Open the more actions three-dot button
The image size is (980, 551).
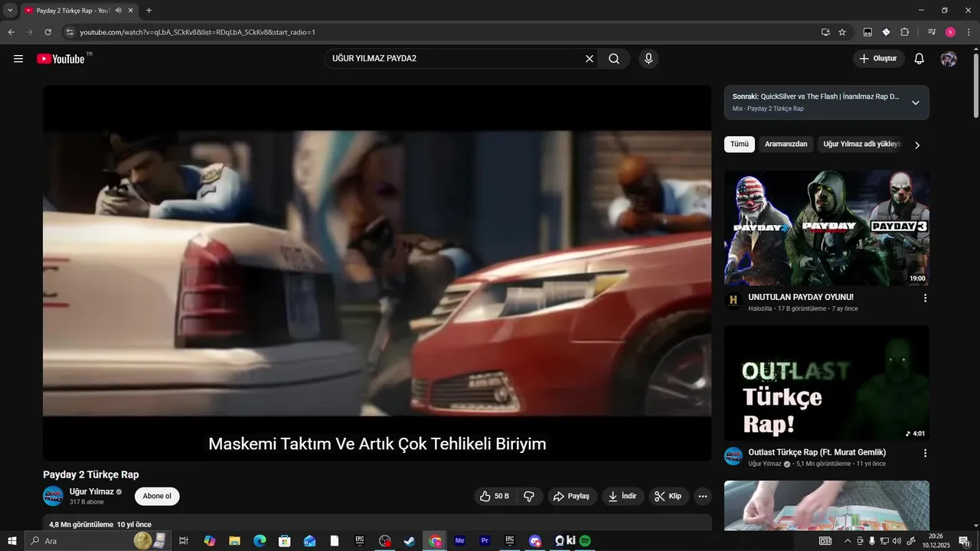[703, 496]
